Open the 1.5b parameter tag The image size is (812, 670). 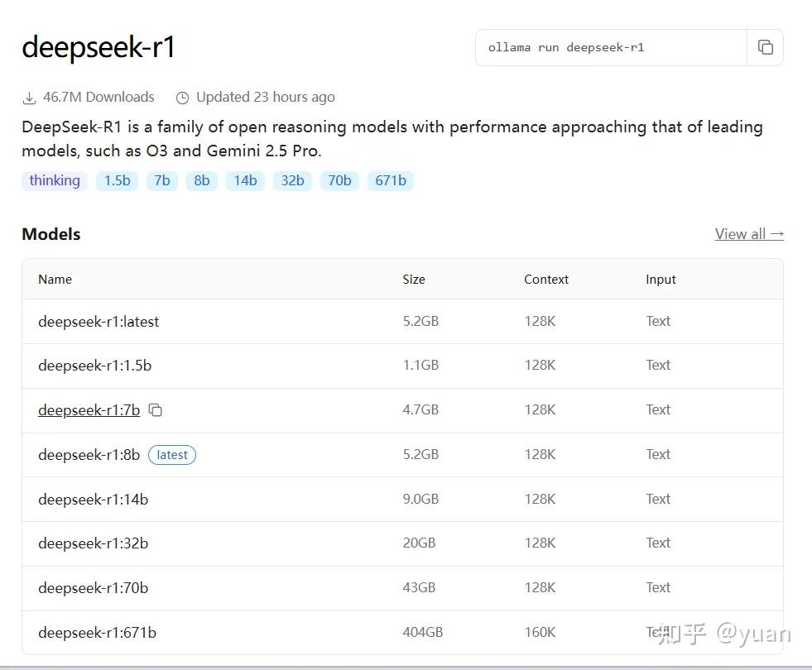coord(117,180)
